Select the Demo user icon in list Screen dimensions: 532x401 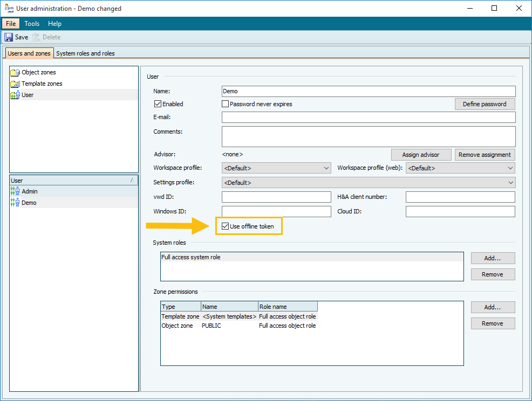15,203
